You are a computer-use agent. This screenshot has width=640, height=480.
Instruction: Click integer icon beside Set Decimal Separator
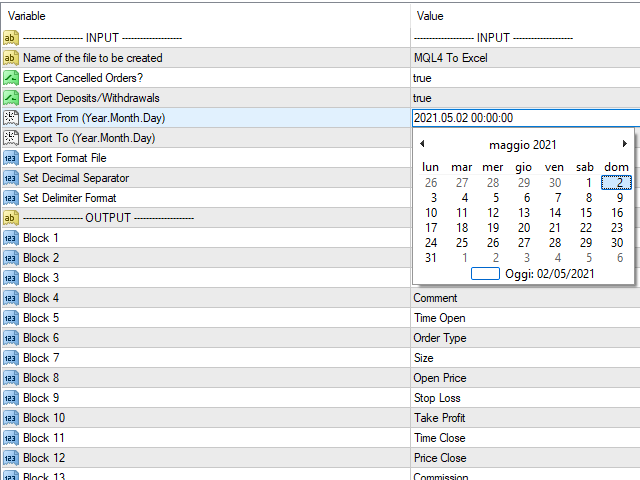pyautogui.click(x=11, y=178)
